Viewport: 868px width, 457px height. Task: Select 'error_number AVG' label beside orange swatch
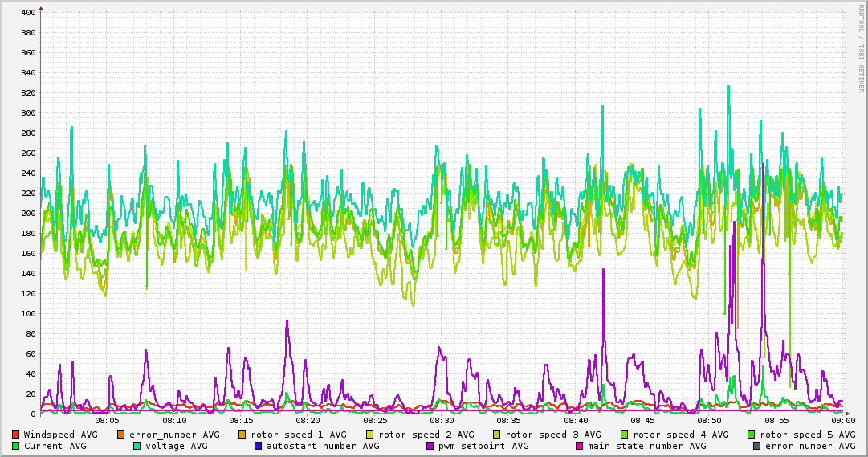coord(174,435)
